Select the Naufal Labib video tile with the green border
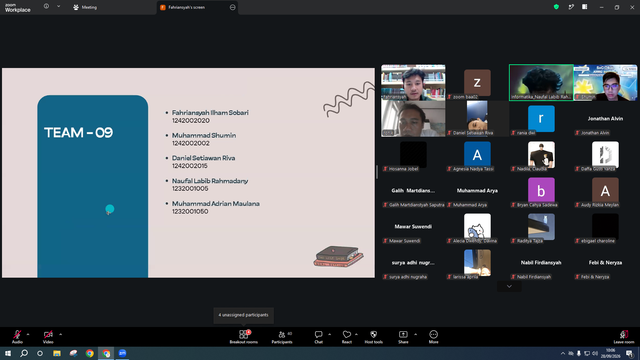Viewport: 640px width, 360px height. tap(541, 82)
